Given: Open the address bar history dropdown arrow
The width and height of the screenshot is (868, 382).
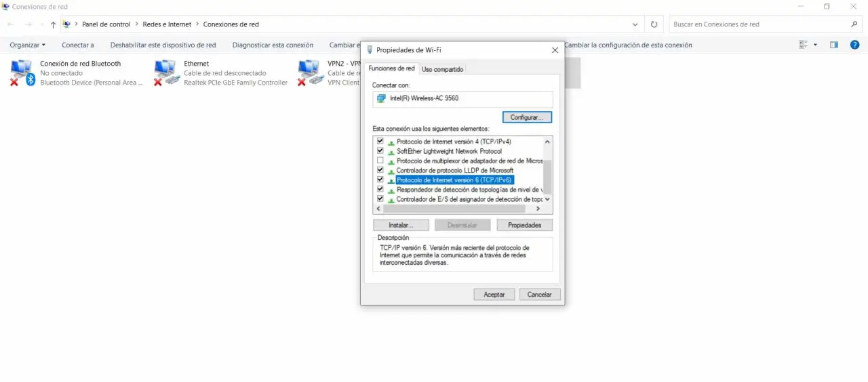Looking at the screenshot, I should click(x=635, y=24).
